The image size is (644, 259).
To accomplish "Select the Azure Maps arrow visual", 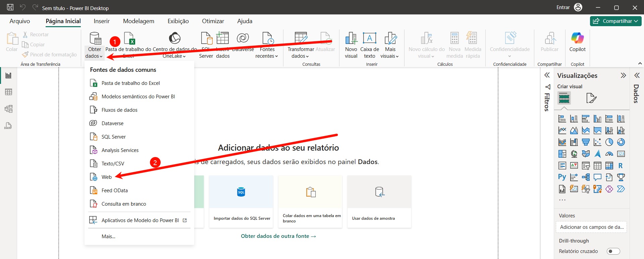I will 597,154.
